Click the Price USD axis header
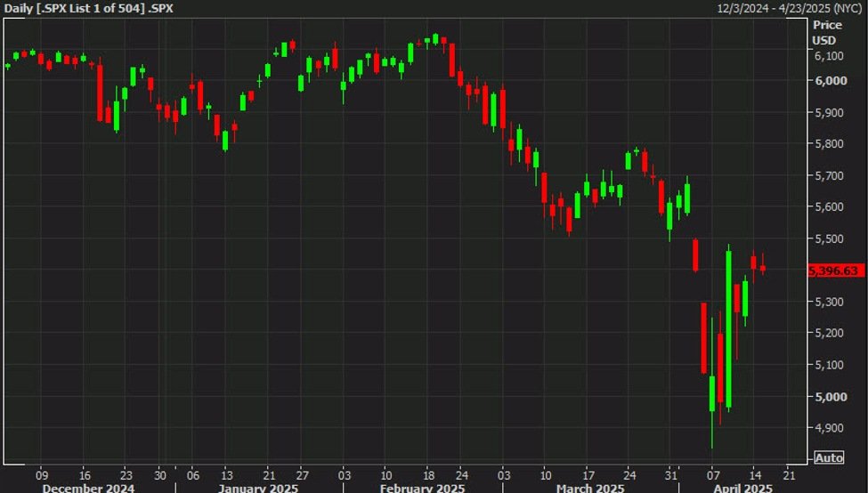Screen dimensions: 868x493 (x=826, y=32)
